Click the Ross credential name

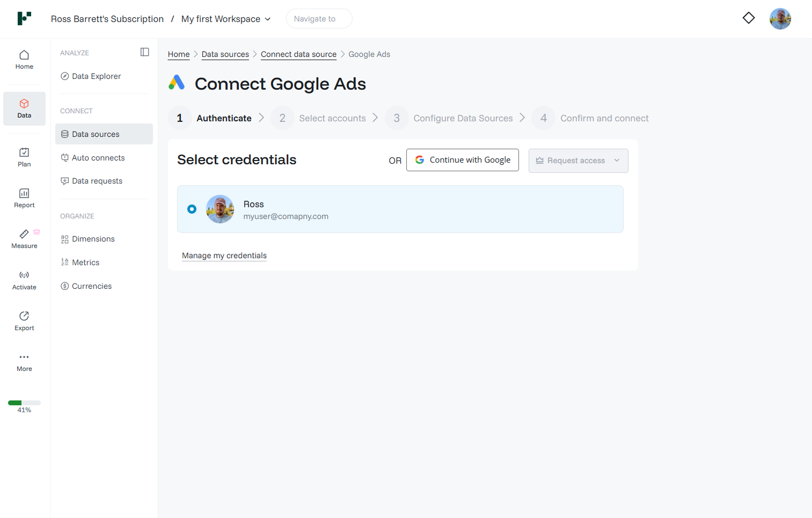point(254,204)
